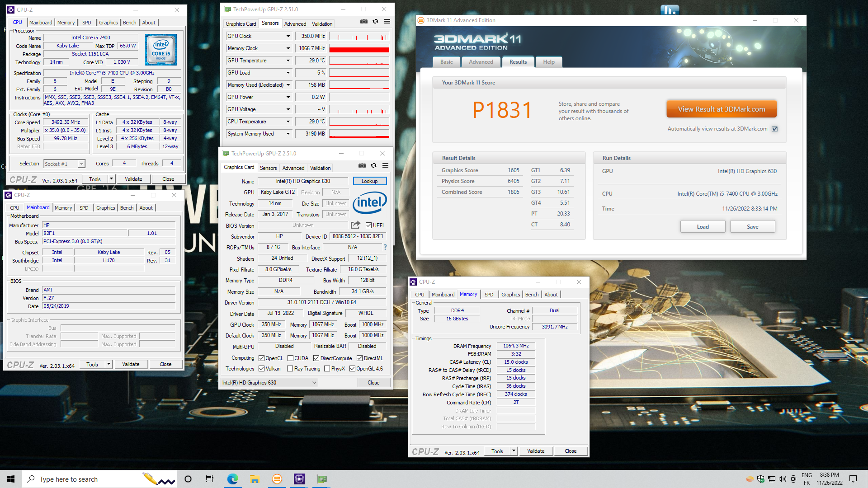Take screenshot in GPU-Z Sensors window
The width and height of the screenshot is (868, 488).
coord(363,21)
